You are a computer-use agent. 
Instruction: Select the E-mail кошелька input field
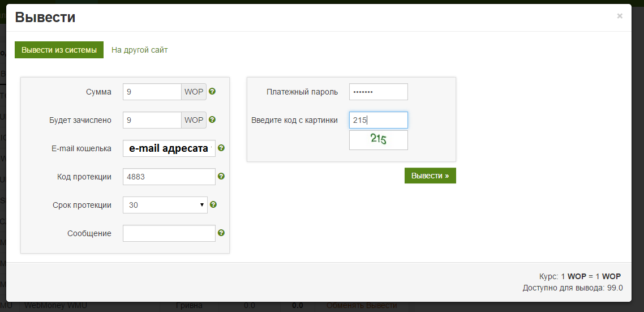[169, 148]
